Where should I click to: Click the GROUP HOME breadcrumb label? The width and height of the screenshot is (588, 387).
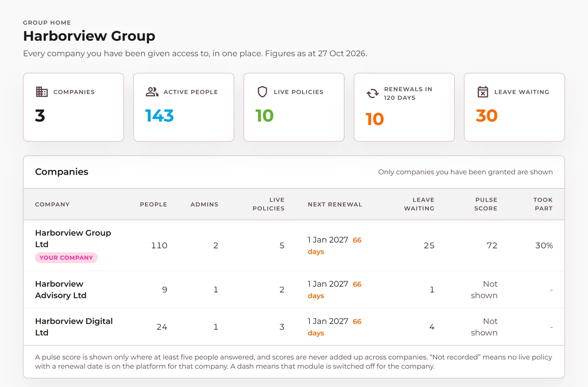tap(47, 23)
